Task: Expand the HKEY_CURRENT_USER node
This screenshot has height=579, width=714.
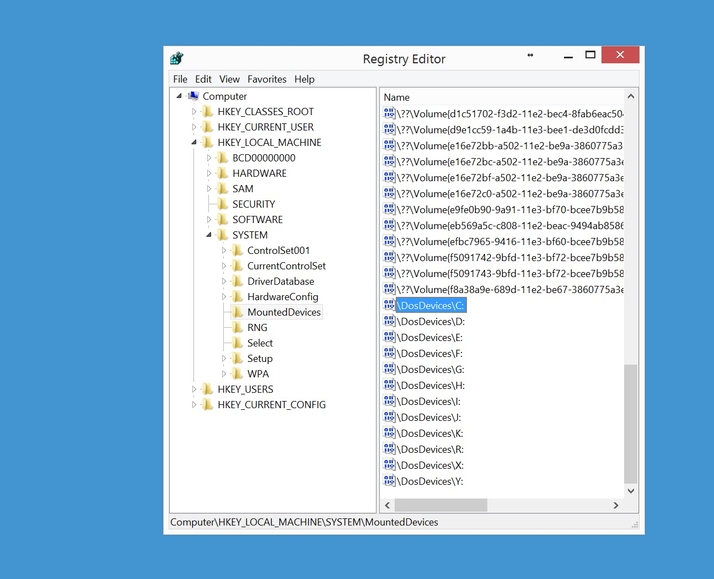Action: [x=194, y=127]
